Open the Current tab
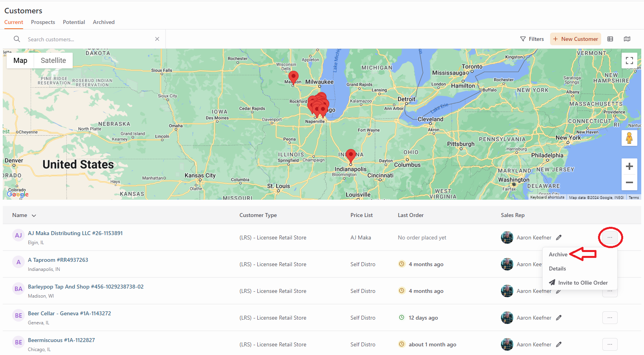644x355 pixels. pyautogui.click(x=14, y=22)
